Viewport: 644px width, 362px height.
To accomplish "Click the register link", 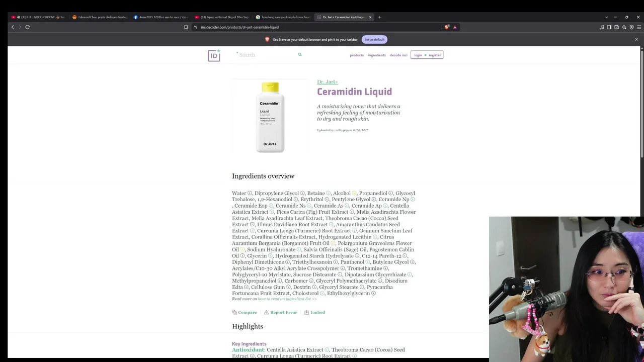I will [x=435, y=55].
